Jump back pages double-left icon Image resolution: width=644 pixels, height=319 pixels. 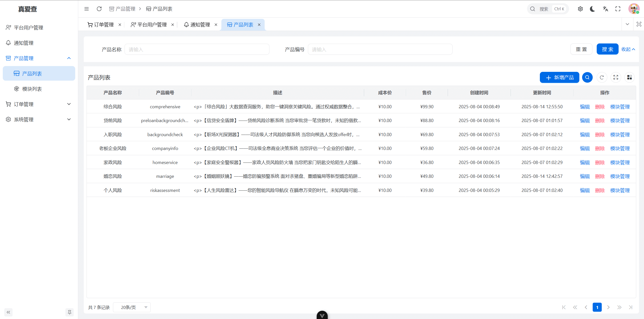click(575, 307)
